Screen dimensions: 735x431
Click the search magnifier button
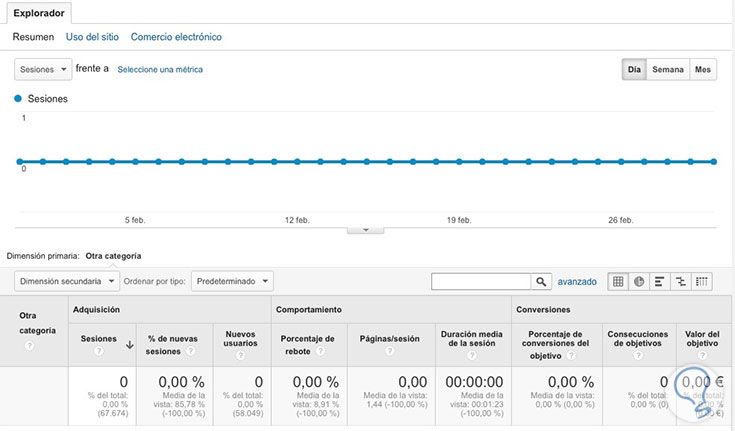(x=540, y=282)
